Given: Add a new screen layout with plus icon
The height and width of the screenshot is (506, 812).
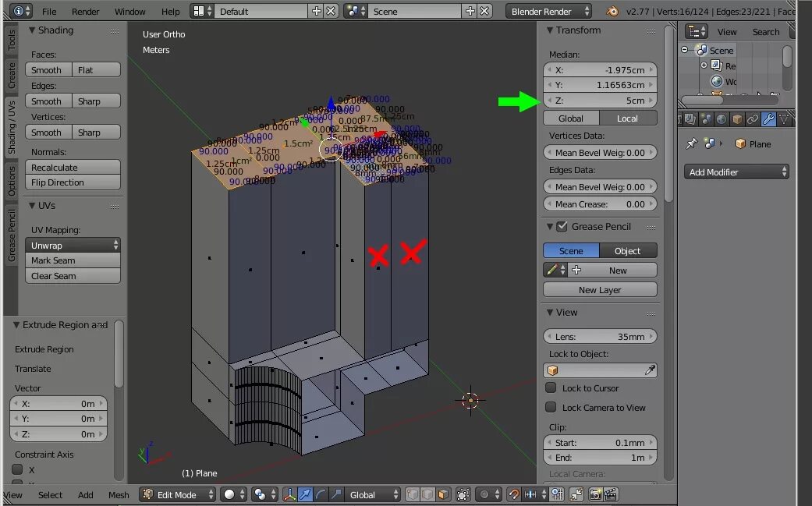Looking at the screenshot, I should [316, 11].
